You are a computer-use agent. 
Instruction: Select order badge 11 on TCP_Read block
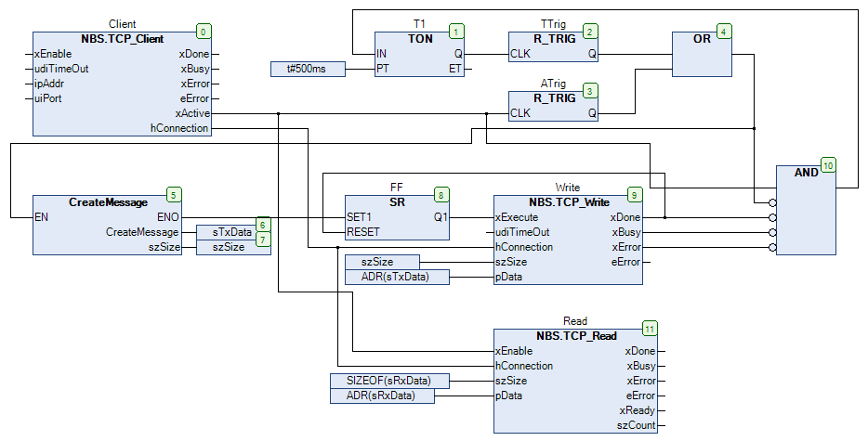pos(649,328)
